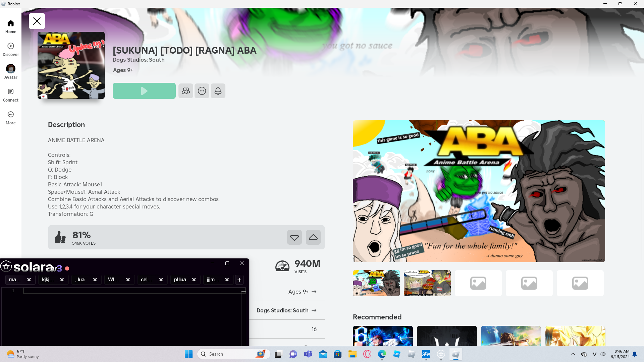
Task: Switch to the pl.lua tab in Solara
Action: tap(180, 280)
